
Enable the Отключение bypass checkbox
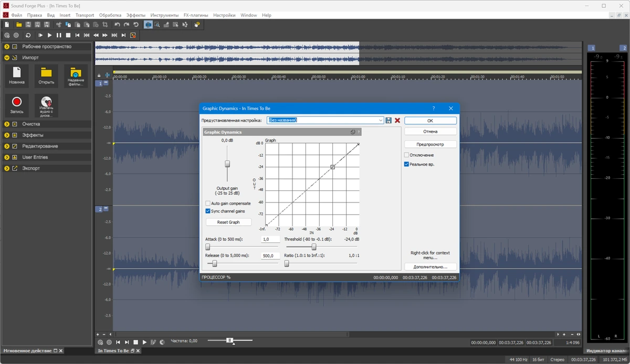coord(406,155)
